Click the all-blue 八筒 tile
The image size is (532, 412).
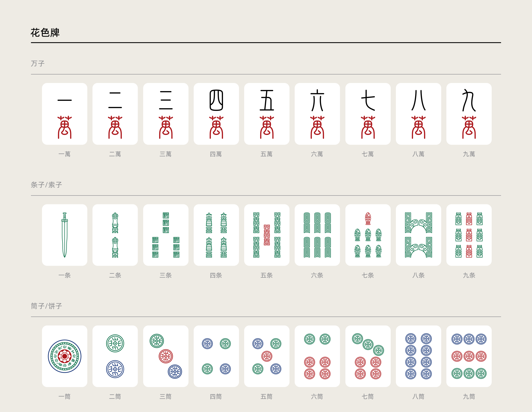[x=418, y=356]
